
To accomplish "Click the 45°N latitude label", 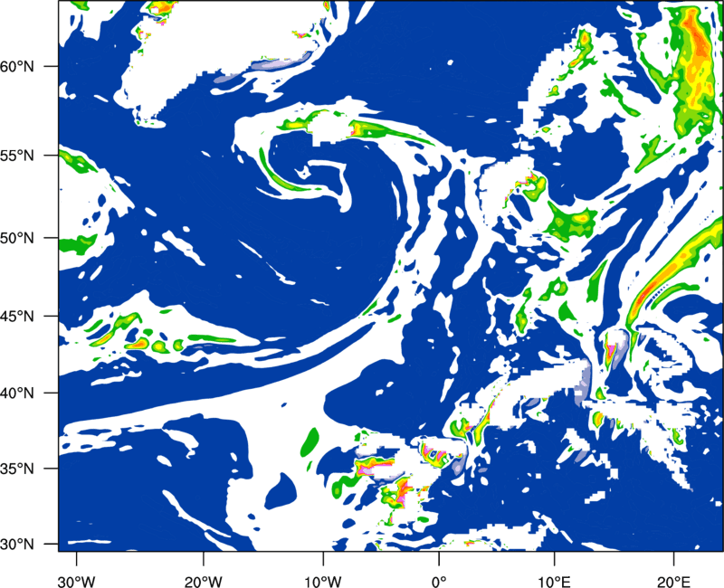I will [17, 316].
